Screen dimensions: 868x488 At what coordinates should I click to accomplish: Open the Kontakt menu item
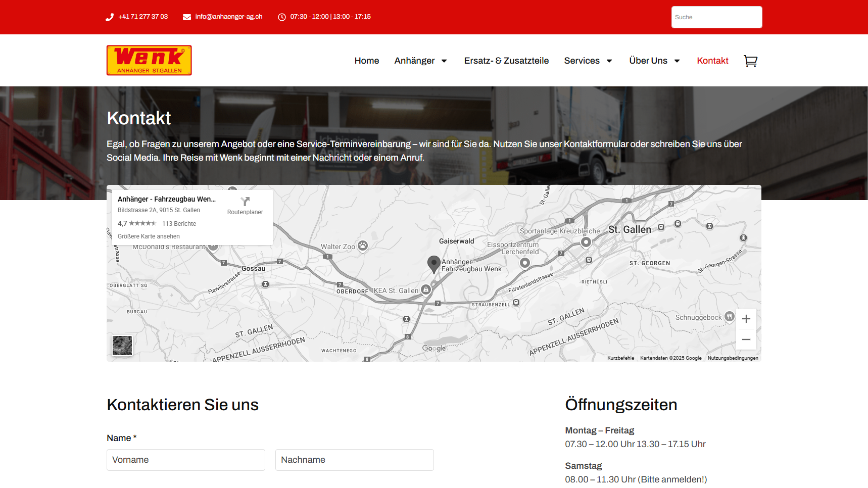[x=712, y=61]
